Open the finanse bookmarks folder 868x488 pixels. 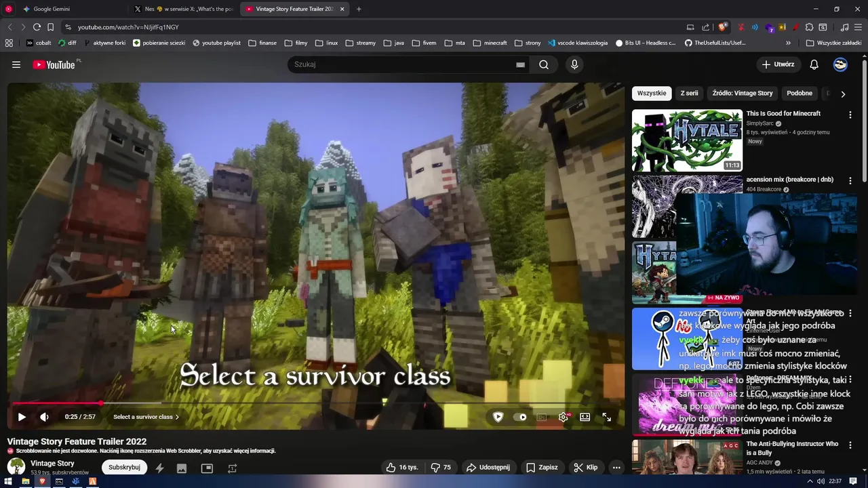point(262,43)
